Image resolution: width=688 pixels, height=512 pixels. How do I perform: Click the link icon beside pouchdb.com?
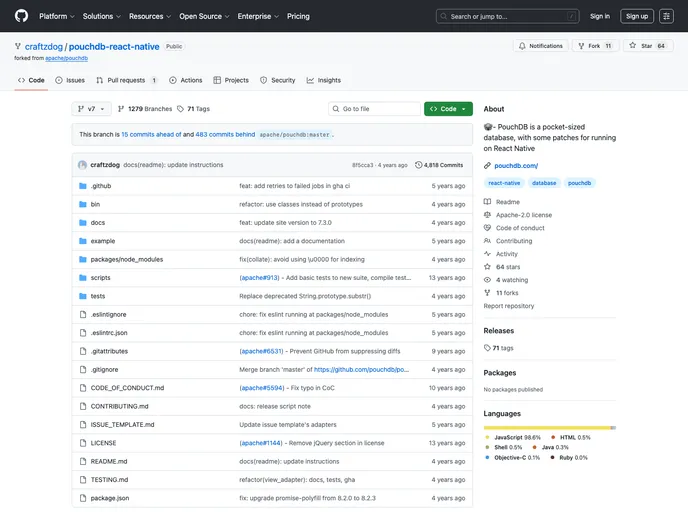coord(487,166)
